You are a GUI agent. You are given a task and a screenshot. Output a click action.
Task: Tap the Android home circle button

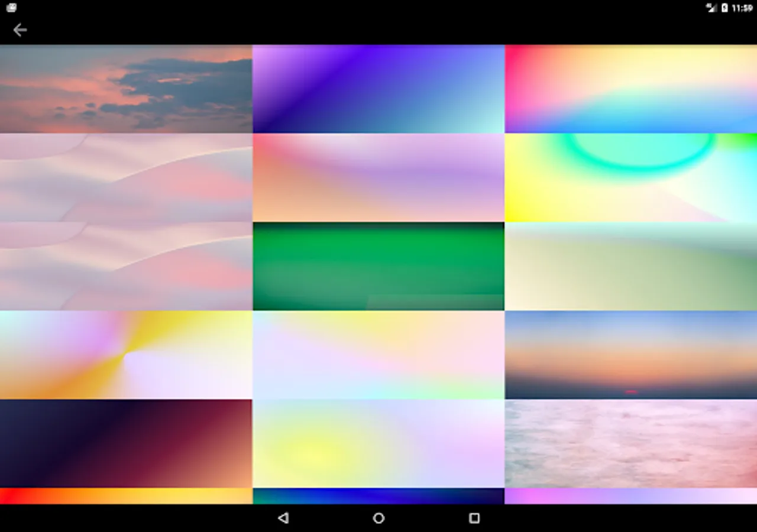(378, 518)
